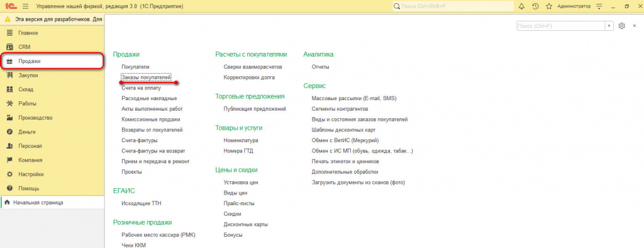The height and width of the screenshot is (248, 644).
Task: Open Номера ГТД link
Action: pyautogui.click(x=238, y=151)
